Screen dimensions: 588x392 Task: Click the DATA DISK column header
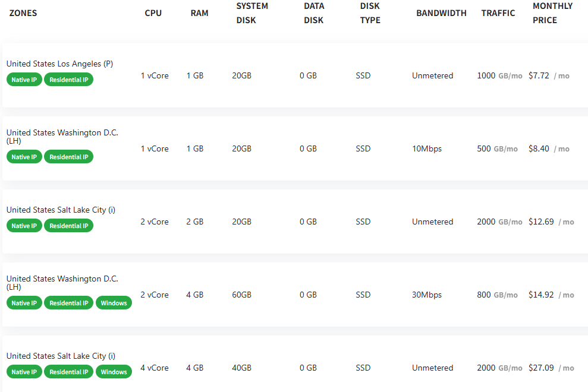[x=314, y=13]
